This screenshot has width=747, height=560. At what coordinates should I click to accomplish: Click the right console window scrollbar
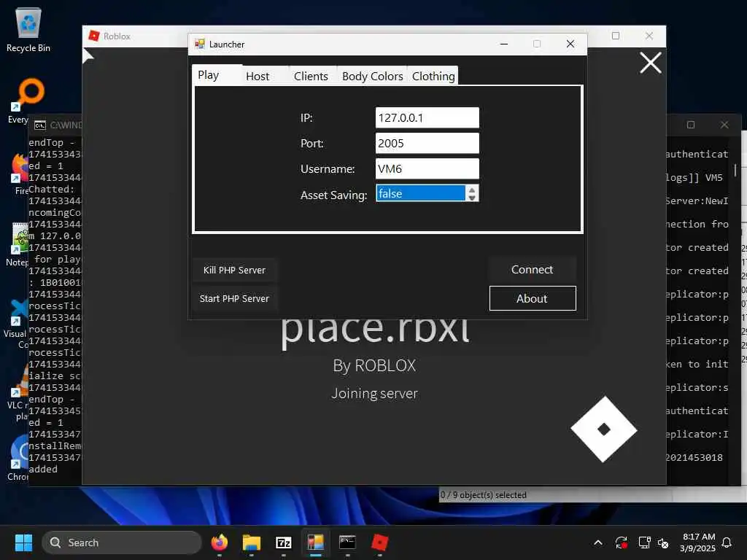(x=735, y=170)
